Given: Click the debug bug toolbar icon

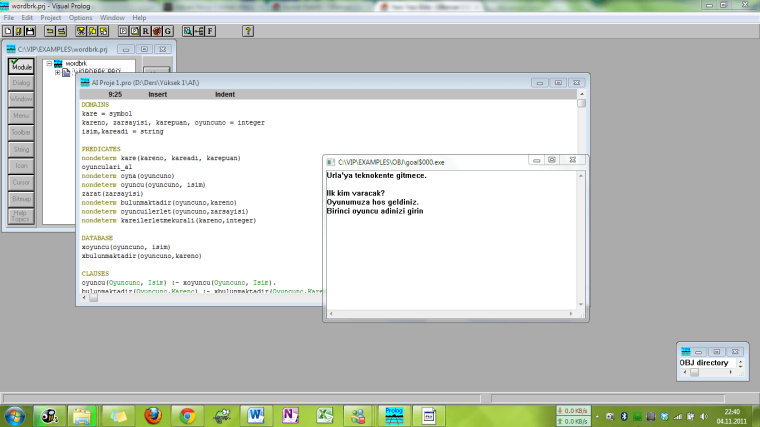Looking at the screenshot, I should (x=157, y=31).
